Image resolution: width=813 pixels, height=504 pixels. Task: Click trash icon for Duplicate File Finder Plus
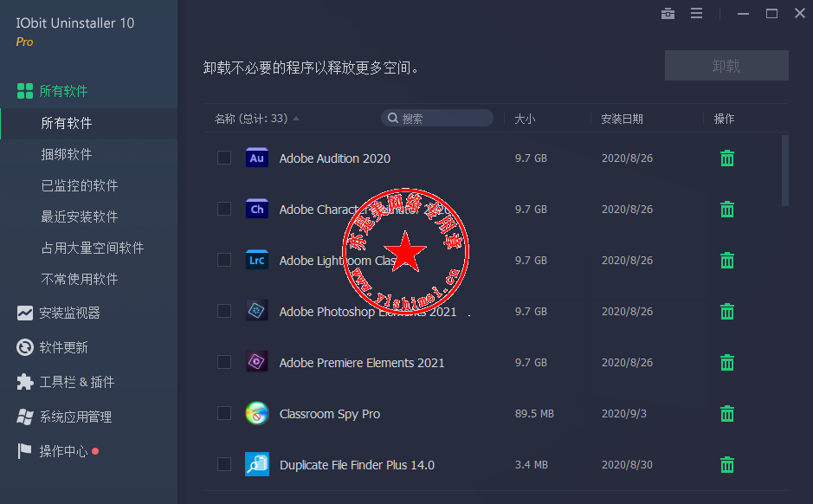pos(727,464)
